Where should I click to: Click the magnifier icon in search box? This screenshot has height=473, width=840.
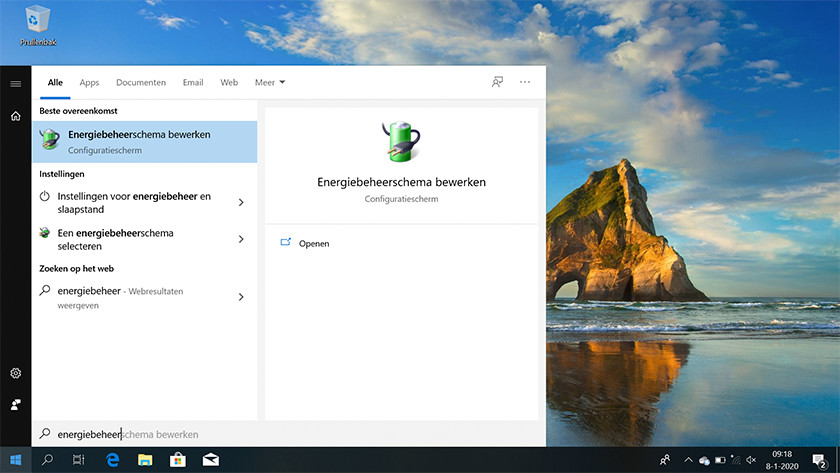click(45, 433)
